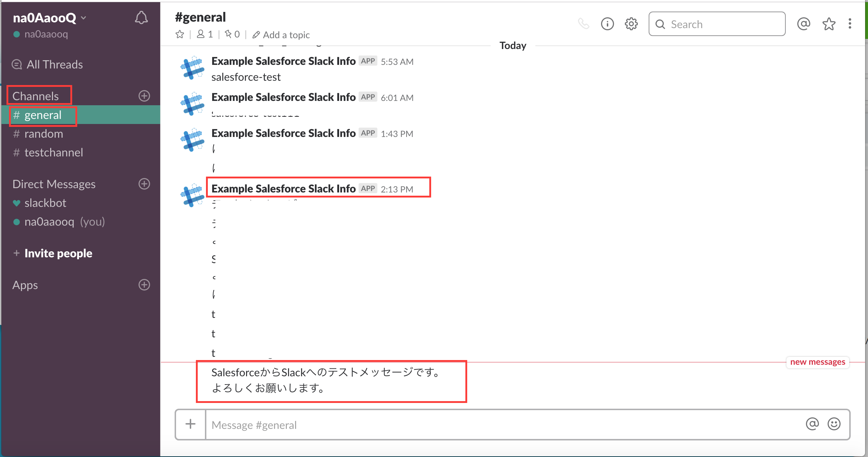
Task: Click app avatar of 6:01 AM message
Action: pyautogui.click(x=192, y=103)
